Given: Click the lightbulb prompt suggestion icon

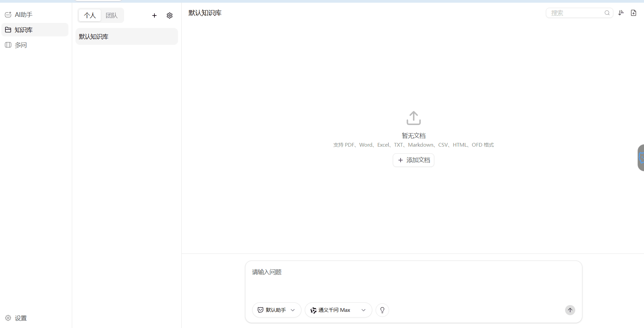Looking at the screenshot, I should point(382,310).
